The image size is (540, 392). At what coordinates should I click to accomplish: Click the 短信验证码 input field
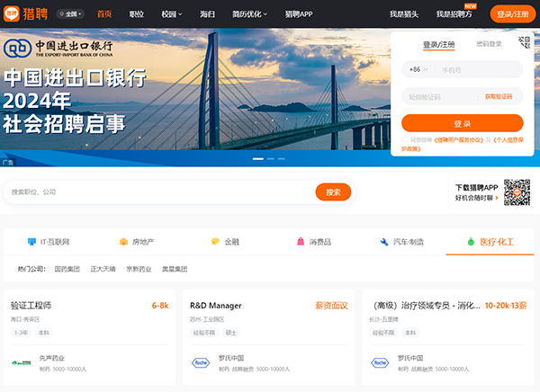tap(439, 97)
